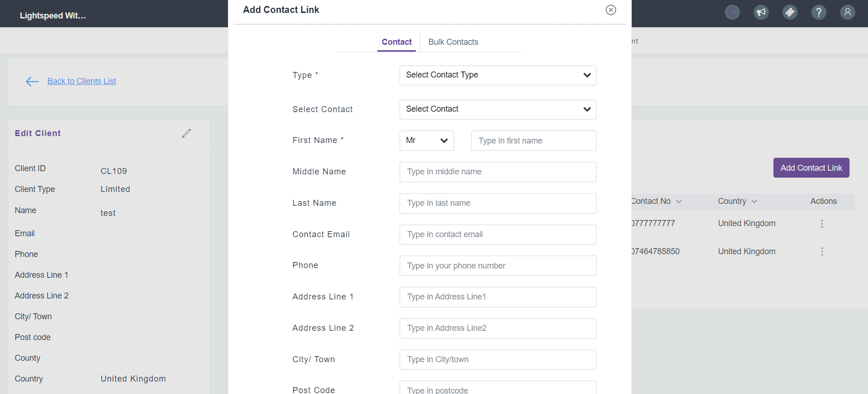Open actions menu for 0777777777 row

(822, 224)
